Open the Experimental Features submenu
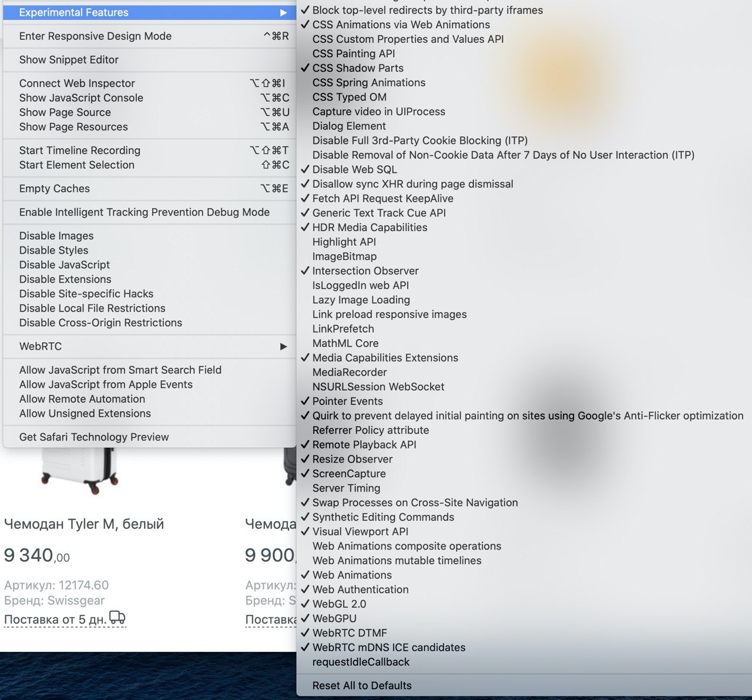The height and width of the screenshot is (700, 752). [149, 12]
